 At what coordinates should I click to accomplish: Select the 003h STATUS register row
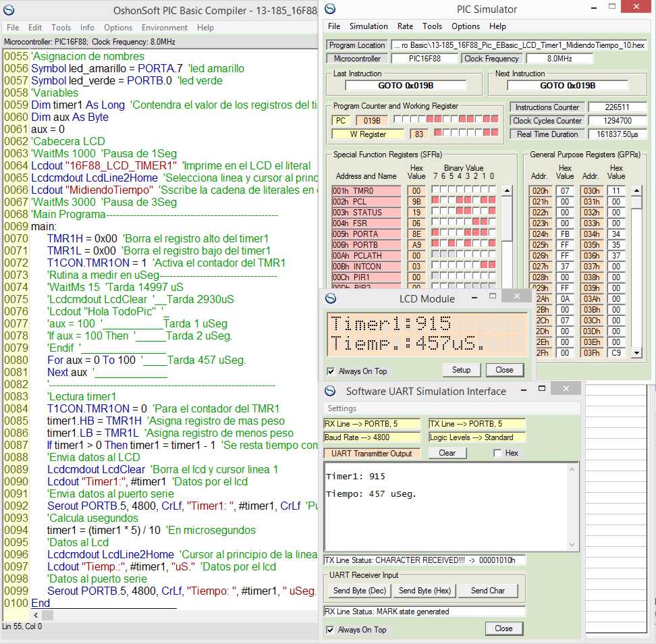coord(366,213)
